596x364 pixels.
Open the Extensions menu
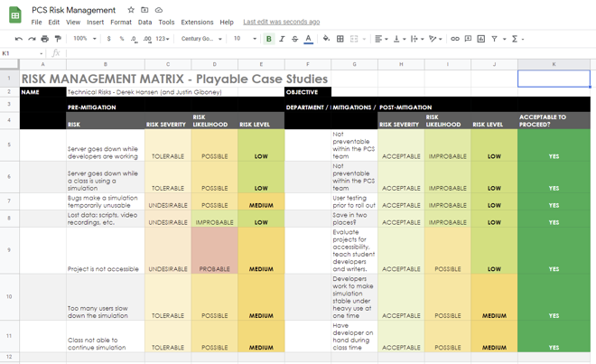coord(197,22)
